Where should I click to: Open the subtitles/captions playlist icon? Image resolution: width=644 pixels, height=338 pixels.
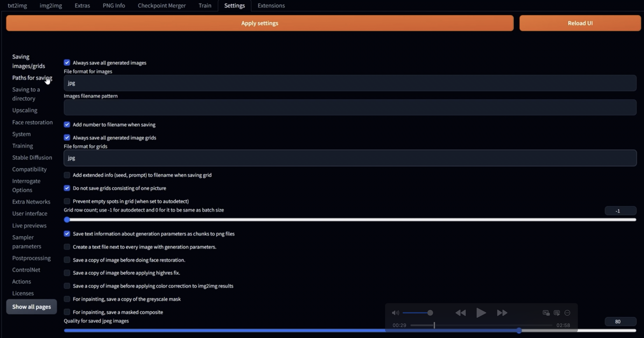[x=557, y=313]
